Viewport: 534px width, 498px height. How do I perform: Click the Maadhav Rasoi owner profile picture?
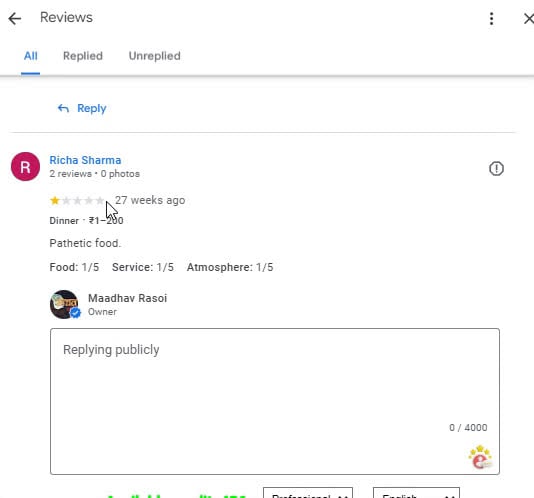65,304
